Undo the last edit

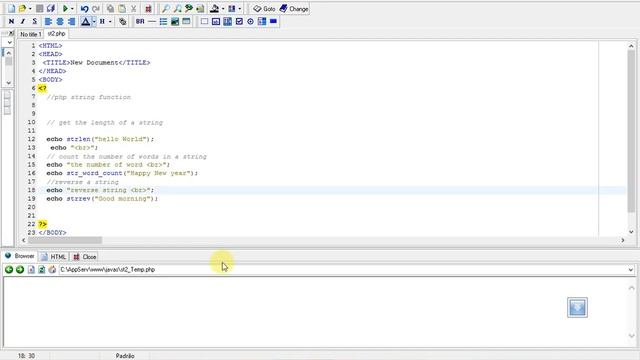pos(84,9)
